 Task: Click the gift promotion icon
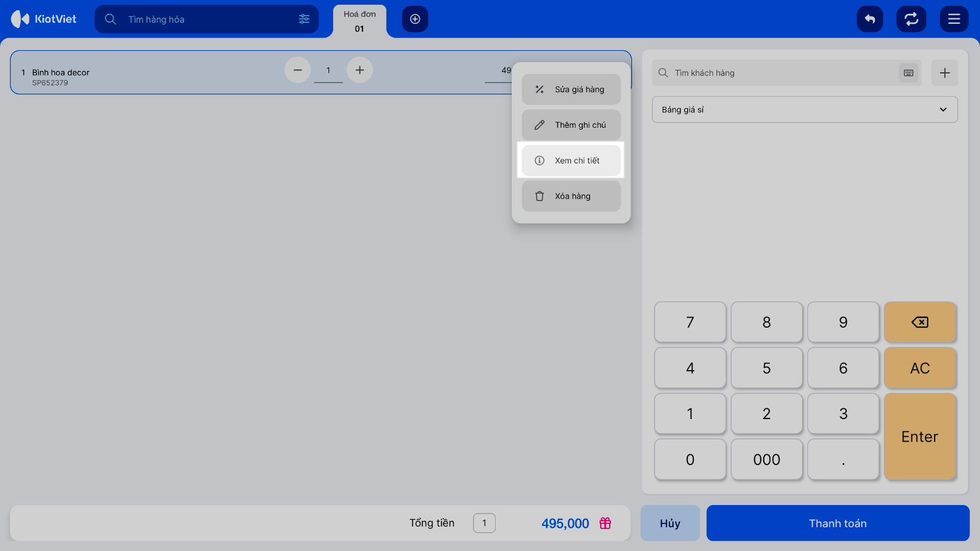[605, 523]
